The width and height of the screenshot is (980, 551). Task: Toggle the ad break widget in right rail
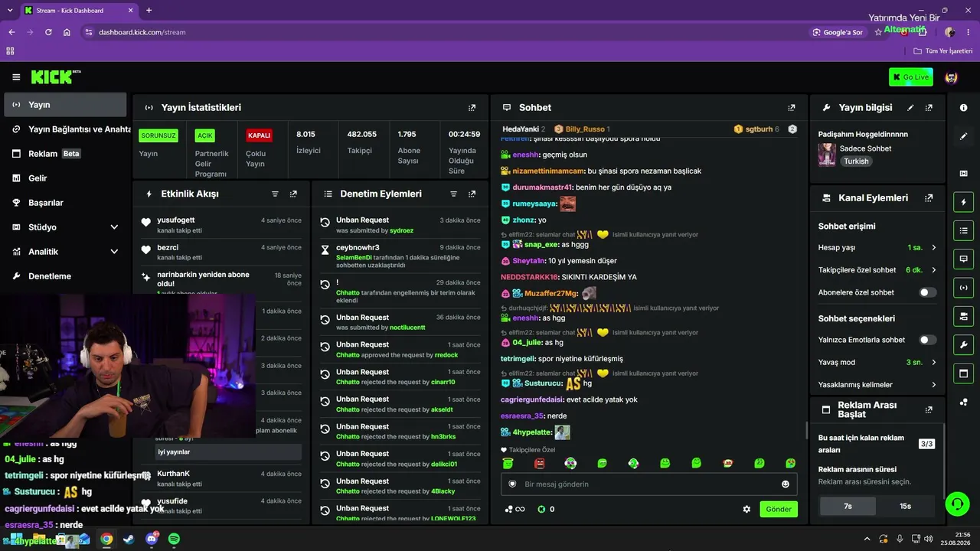963,373
